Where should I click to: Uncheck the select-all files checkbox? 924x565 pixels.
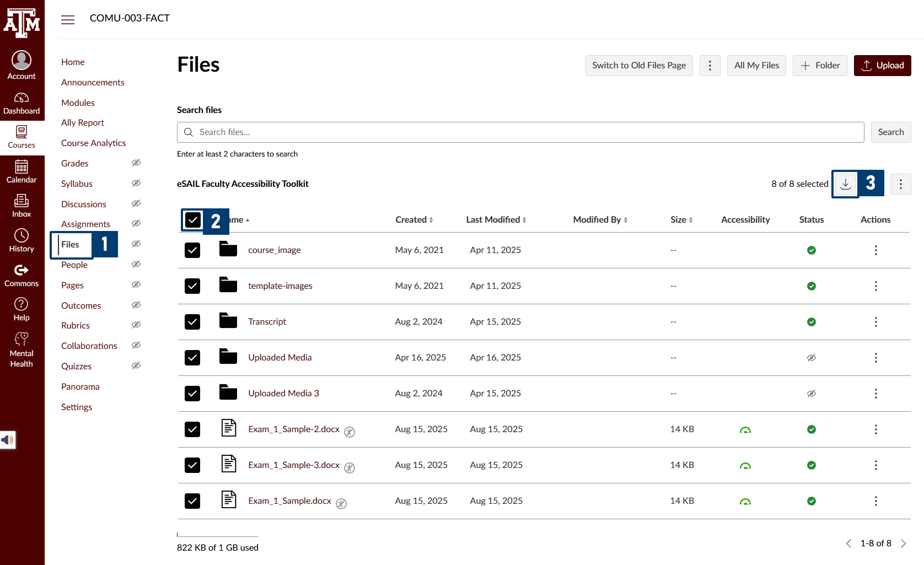[192, 219]
